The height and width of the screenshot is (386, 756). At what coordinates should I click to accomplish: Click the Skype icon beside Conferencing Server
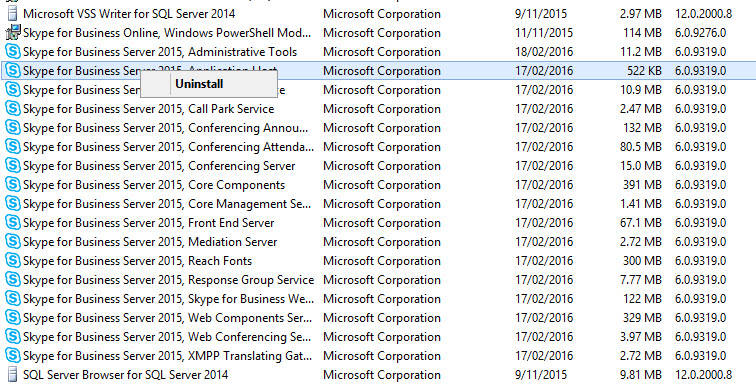pos(13,166)
